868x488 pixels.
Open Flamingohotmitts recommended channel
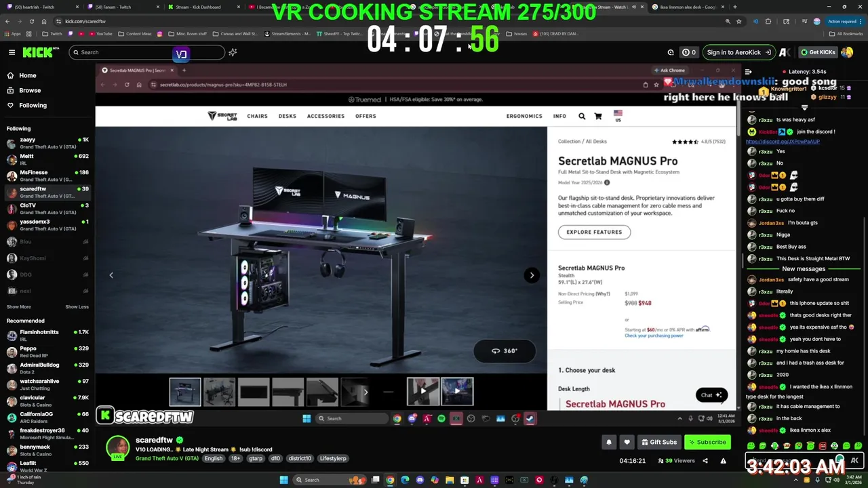pos(47,335)
